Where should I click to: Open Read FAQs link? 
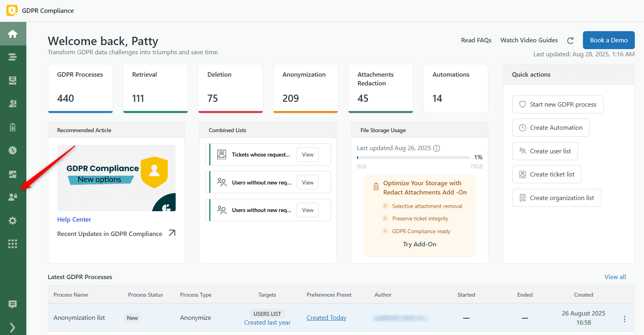point(476,40)
